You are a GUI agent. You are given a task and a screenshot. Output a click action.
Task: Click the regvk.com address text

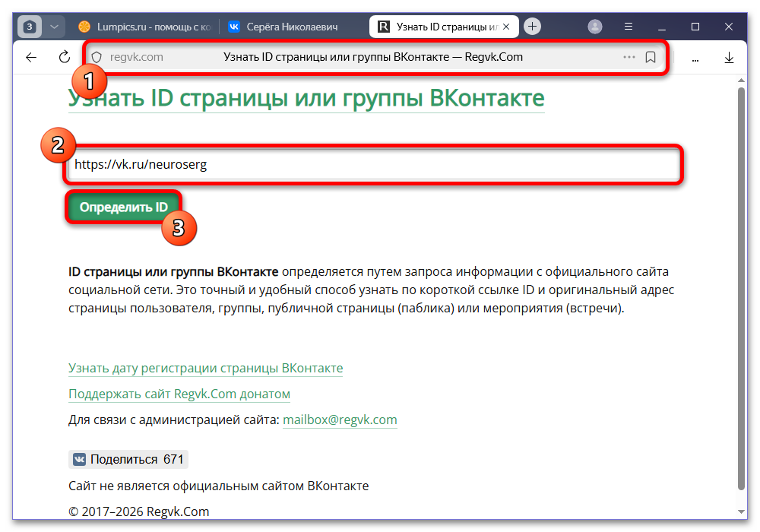coord(136,57)
